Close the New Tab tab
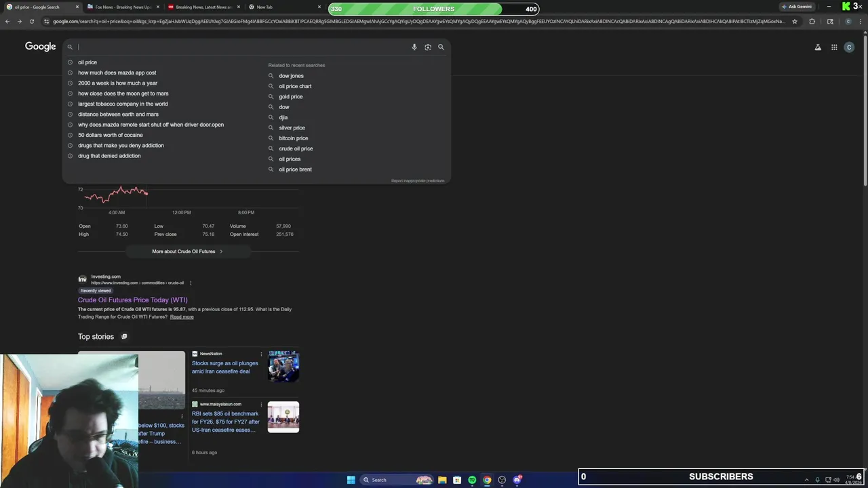This screenshot has height=488, width=868. (319, 7)
